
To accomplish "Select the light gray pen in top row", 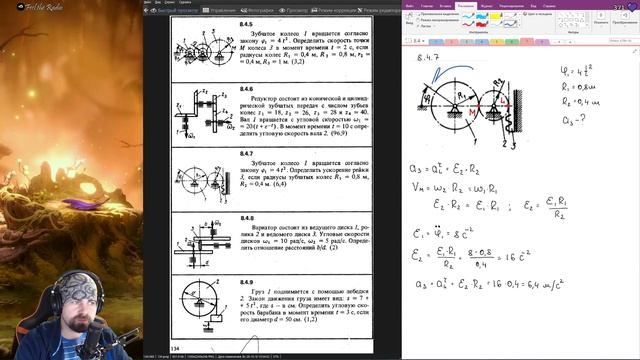I will tap(510, 16).
